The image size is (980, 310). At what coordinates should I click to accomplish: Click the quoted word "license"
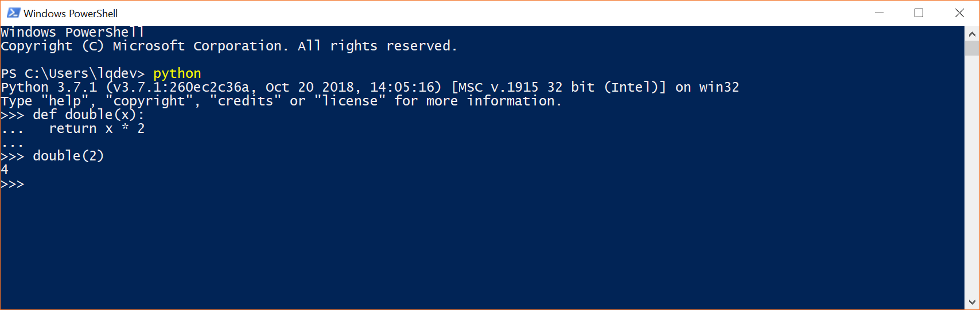(349, 101)
